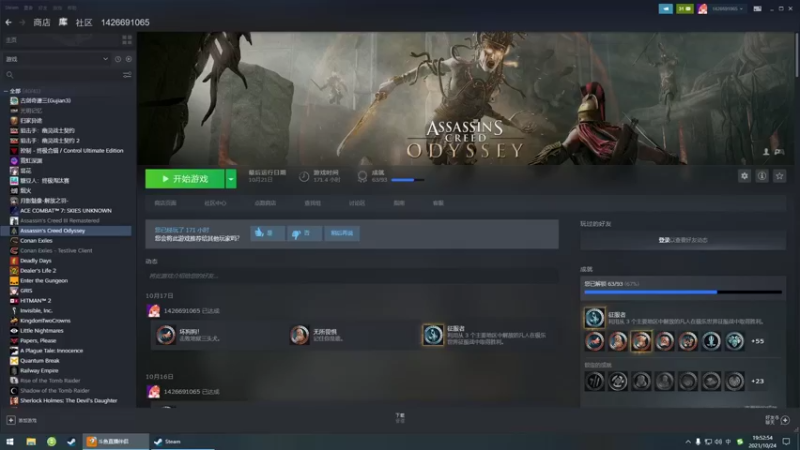Screen dimensions: 800x450
Task: Open the play options dropdown arrow
Action: coord(231,179)
